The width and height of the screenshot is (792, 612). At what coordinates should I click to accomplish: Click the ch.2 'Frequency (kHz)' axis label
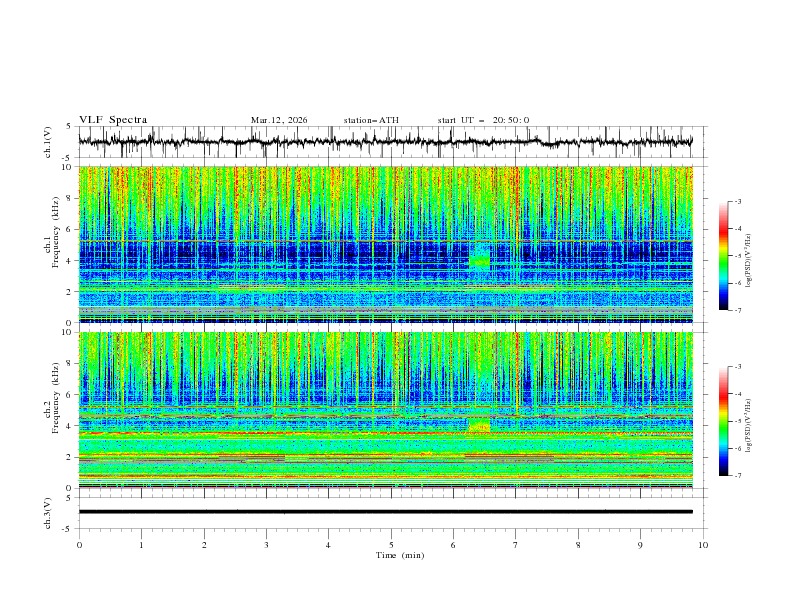click(56, 398)
